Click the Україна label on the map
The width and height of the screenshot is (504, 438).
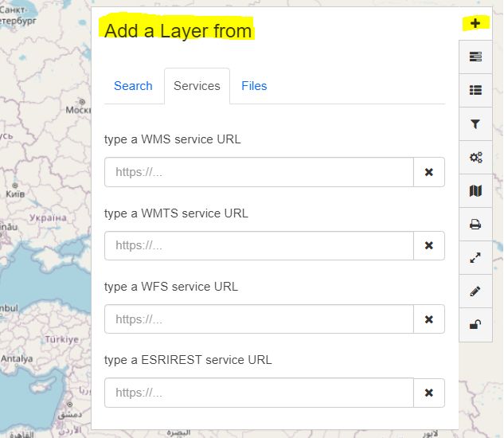(x=48, y=217)
